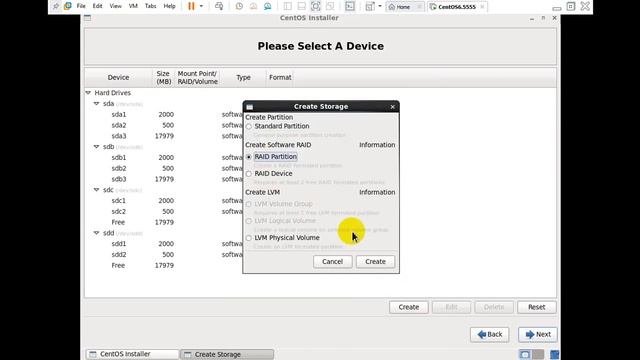Select the RAID Partition radio button
Viewport: 640px width, 360px height.
[x=249, y=157]
